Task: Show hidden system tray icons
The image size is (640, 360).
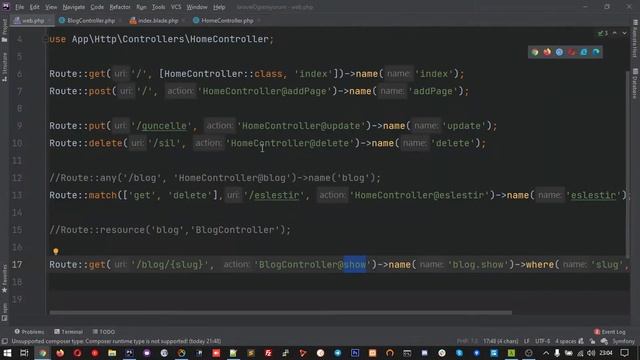Action: click(x=546, y=353)
